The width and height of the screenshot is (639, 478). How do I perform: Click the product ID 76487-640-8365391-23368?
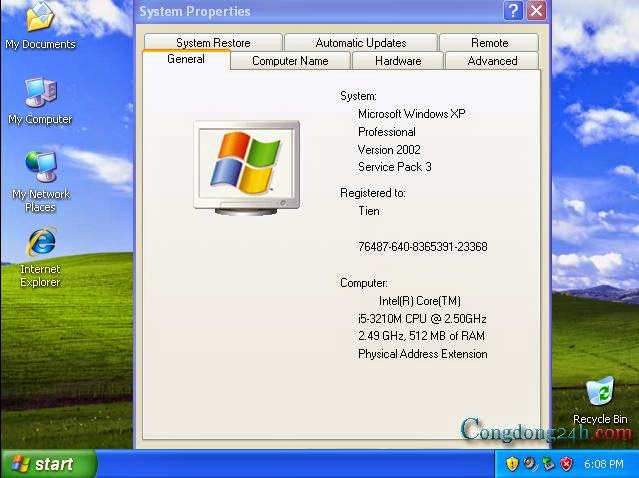click(x=423, y=247)
